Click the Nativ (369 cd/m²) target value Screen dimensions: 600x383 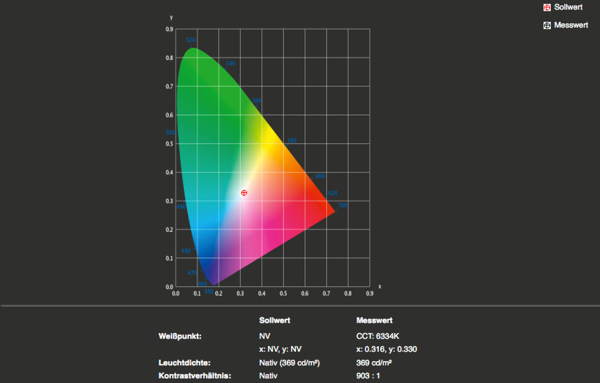point(289,363)
